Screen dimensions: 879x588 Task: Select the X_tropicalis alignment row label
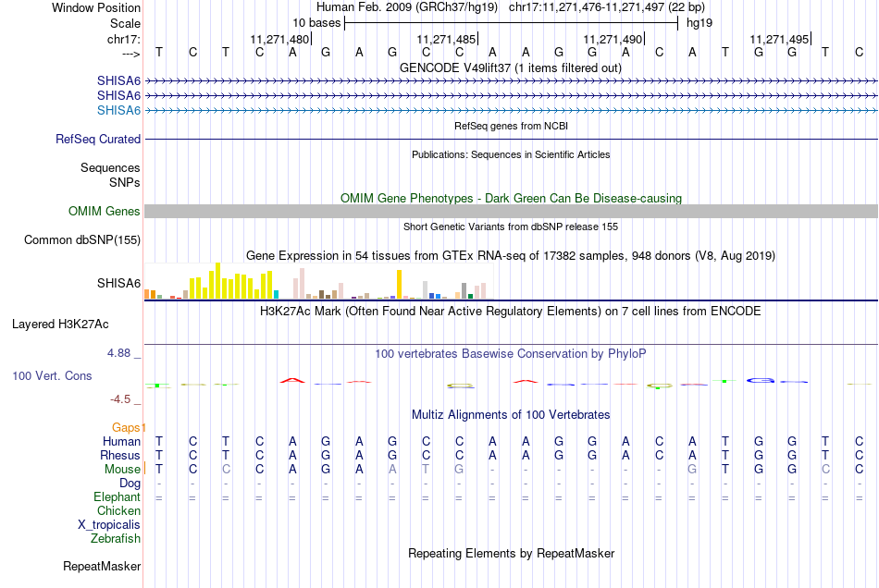tap(109, 525)
